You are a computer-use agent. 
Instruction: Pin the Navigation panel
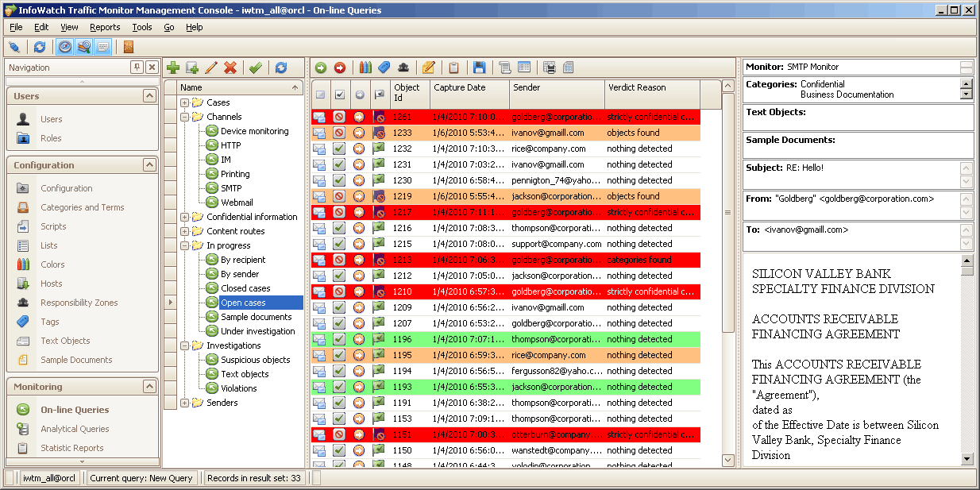click(137, 68)
